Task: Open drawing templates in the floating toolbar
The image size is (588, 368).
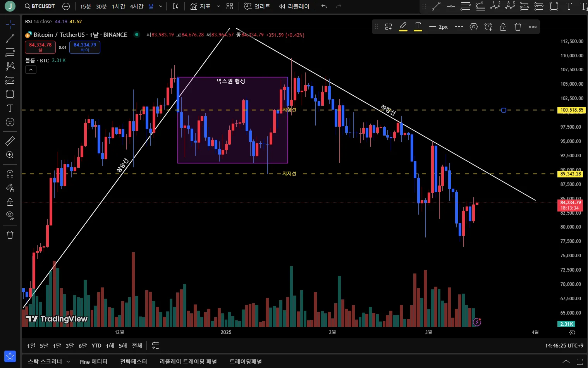Action: 389,27
